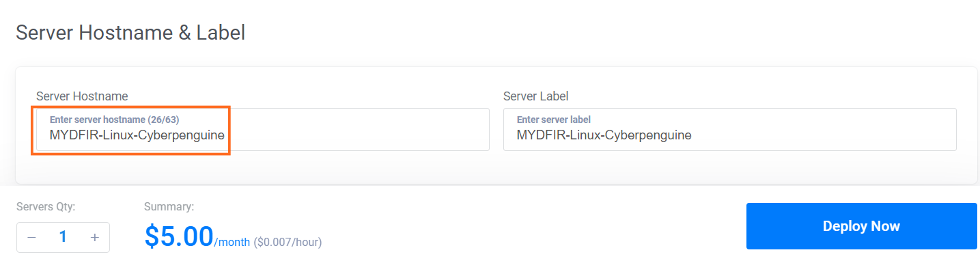Decrease servers quantity with minus icon
The width and height of the screenshot is (980, 261).
tap(32, 237)
